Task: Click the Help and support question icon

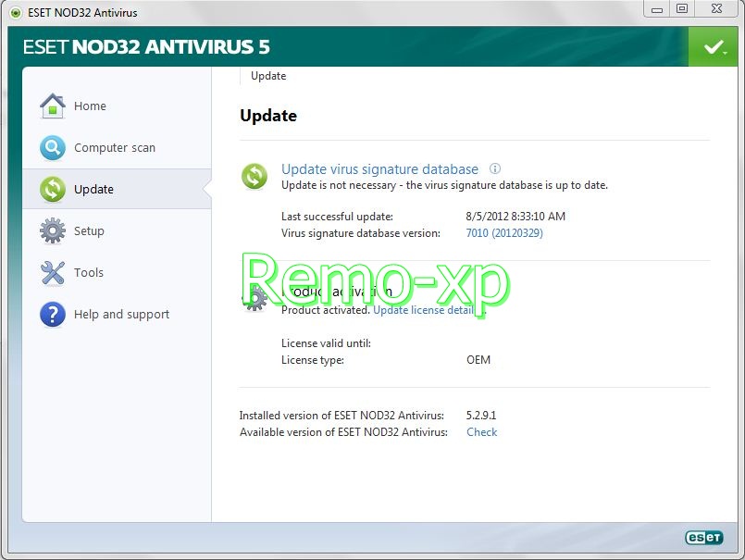Action: click(x=53, y=314)
